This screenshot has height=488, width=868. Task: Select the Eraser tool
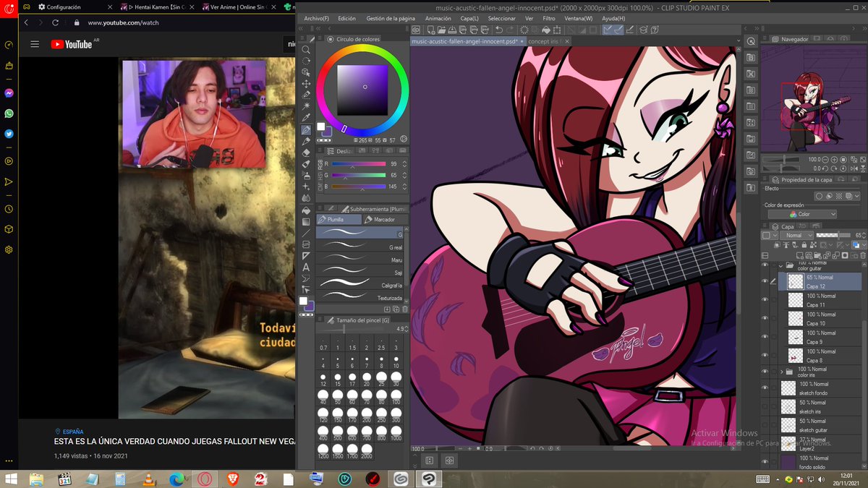307,153
